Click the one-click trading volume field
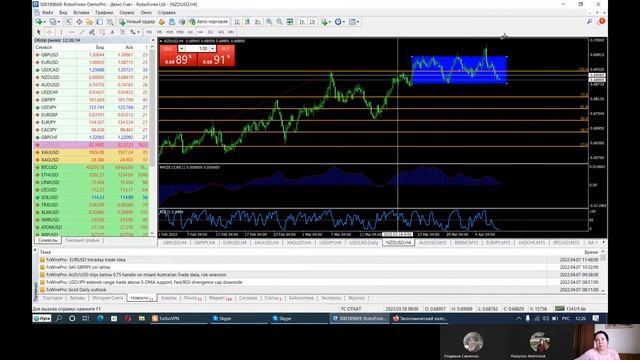This screenshot has width=640, height=360. (197, 49)
